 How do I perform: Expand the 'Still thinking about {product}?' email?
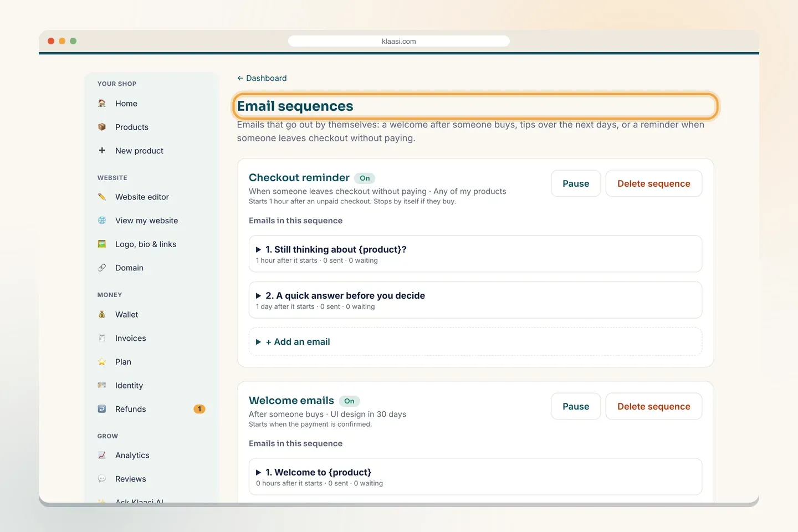tap(475, 254)
